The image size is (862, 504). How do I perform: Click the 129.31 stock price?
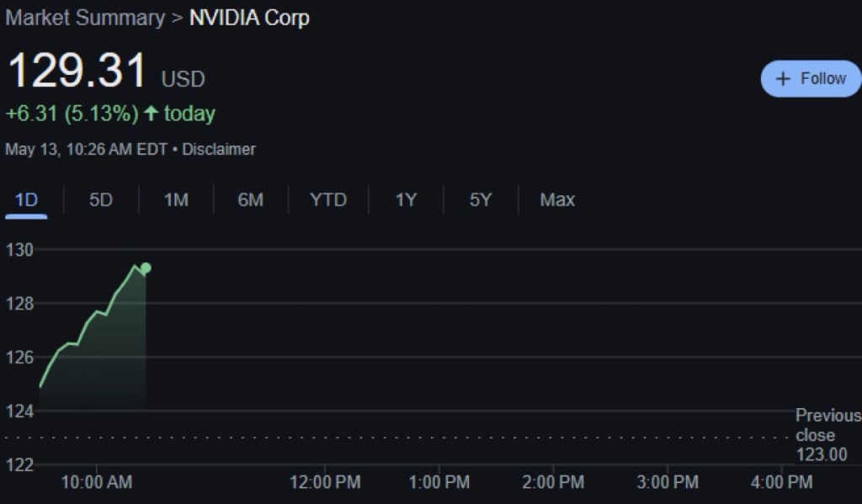[x=77, y=72]
